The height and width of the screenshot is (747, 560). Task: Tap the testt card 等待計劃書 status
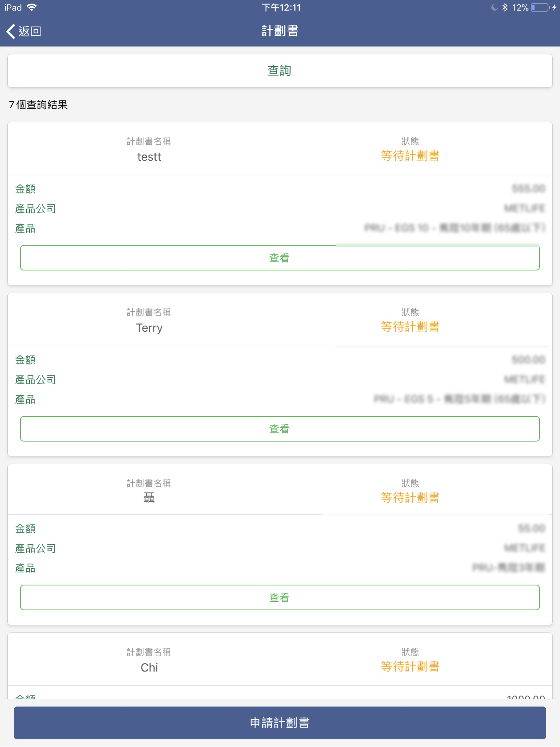[410, 156]
